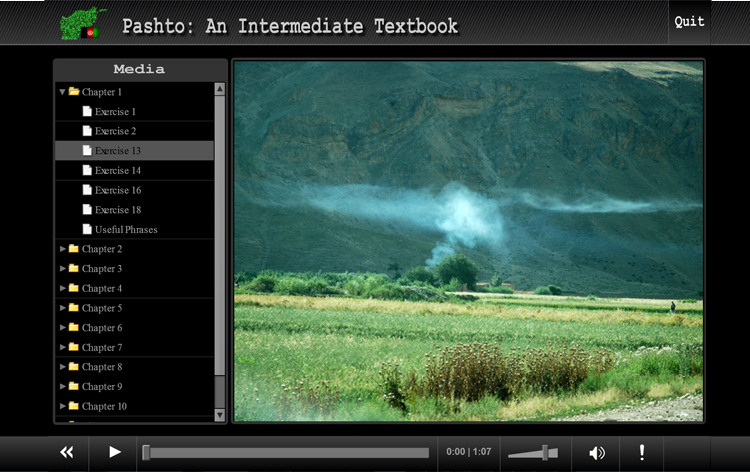Click the Exercise 2 document icon
The height and width of the screenshot is (472, 750).
pos(87,131)
